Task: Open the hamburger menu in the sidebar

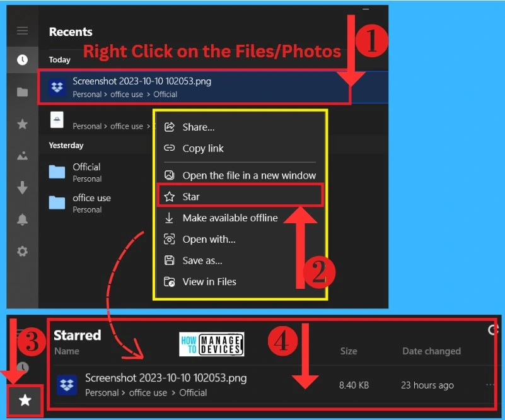Action: [22, 31]
